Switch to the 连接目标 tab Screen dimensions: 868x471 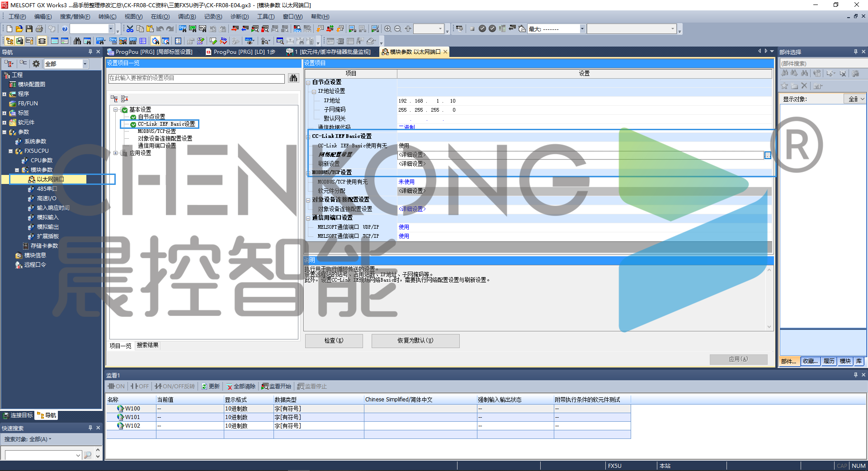(x=18, y=415)
